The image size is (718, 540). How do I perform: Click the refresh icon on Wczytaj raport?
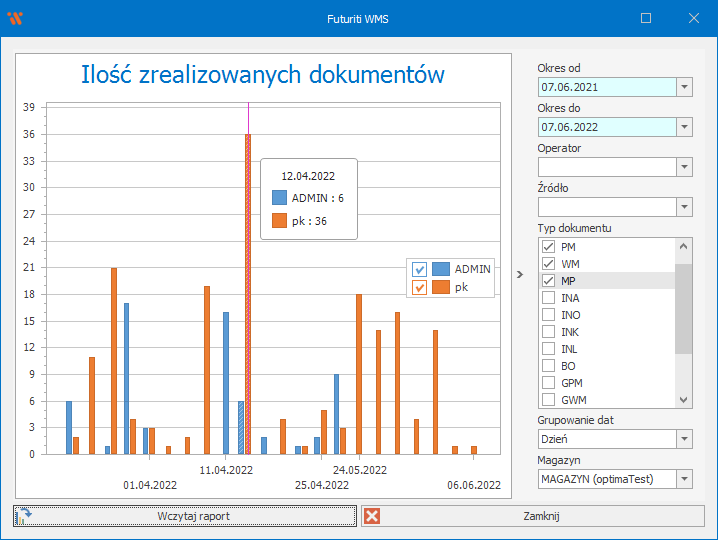tap(25, 516)
